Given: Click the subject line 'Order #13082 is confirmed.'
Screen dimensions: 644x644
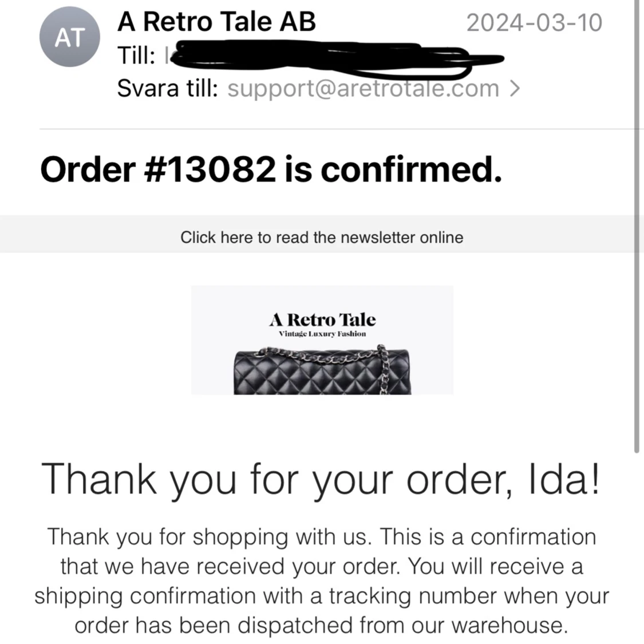Looking at the screenshot, I should click(271, 169).
